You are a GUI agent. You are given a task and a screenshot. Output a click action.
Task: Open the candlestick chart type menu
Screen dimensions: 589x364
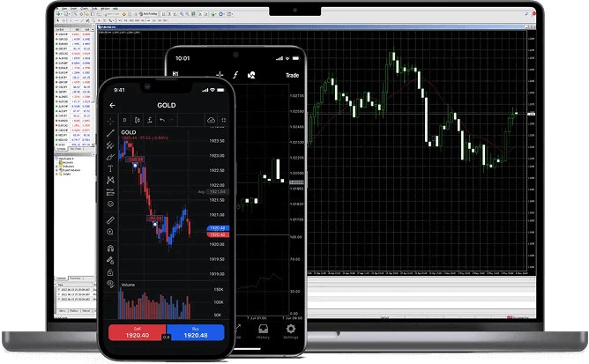click(138, 120)
